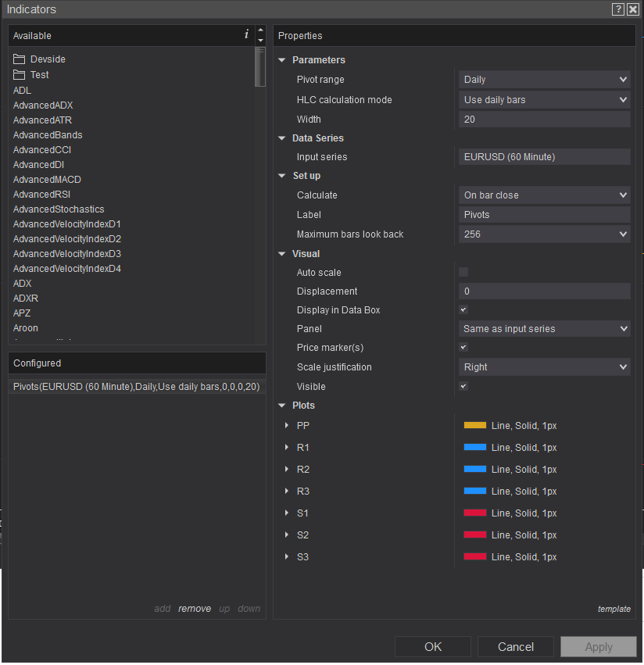
Task: Click scroll up arrow in Available header
Action: (260, 30)
